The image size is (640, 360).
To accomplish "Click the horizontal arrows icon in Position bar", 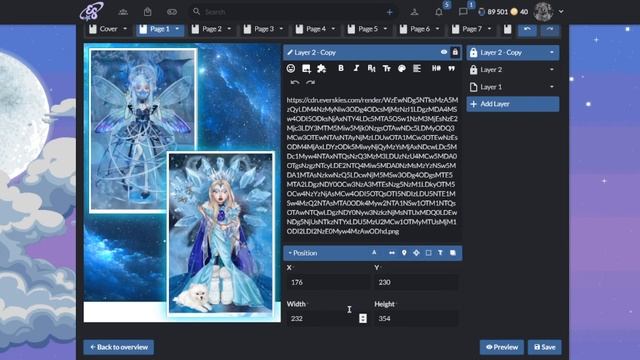I will (392, 253).
